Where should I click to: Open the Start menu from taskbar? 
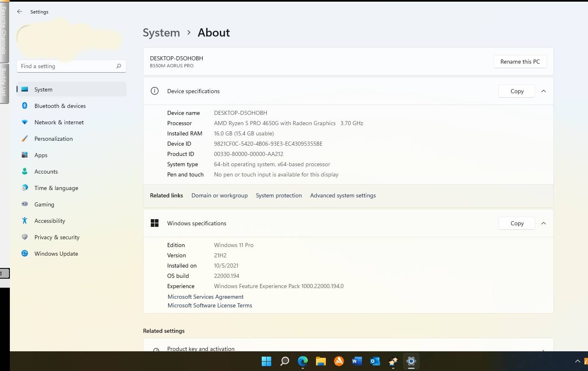(266, 361)
